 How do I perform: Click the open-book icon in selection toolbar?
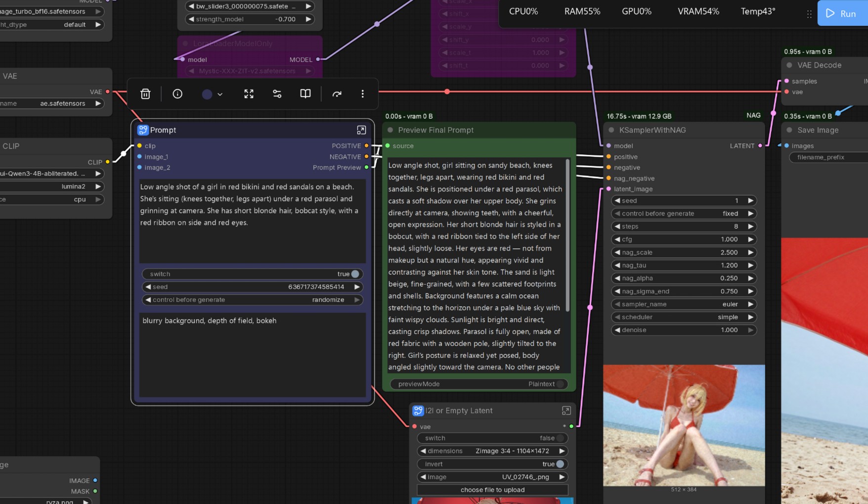pyautogui.click(x=305, y=94)
